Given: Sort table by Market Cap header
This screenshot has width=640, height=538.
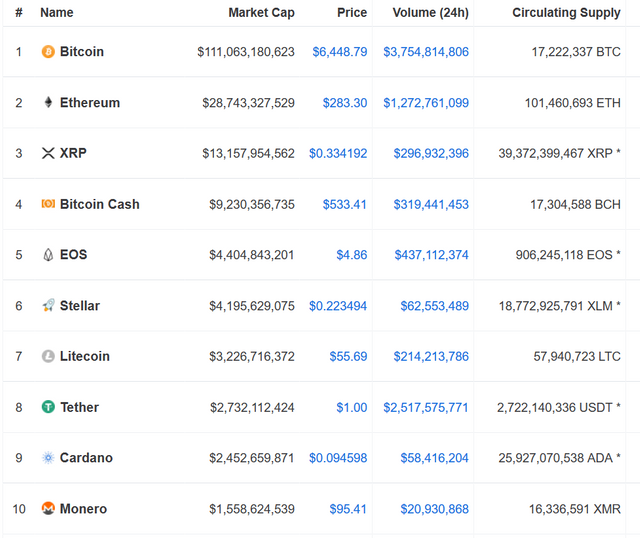Looking at the screenshot, I should 261,13.
